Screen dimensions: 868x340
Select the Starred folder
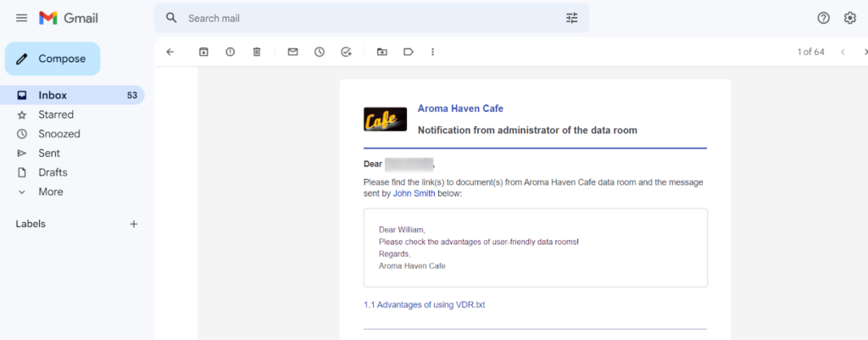click(56, 114)
